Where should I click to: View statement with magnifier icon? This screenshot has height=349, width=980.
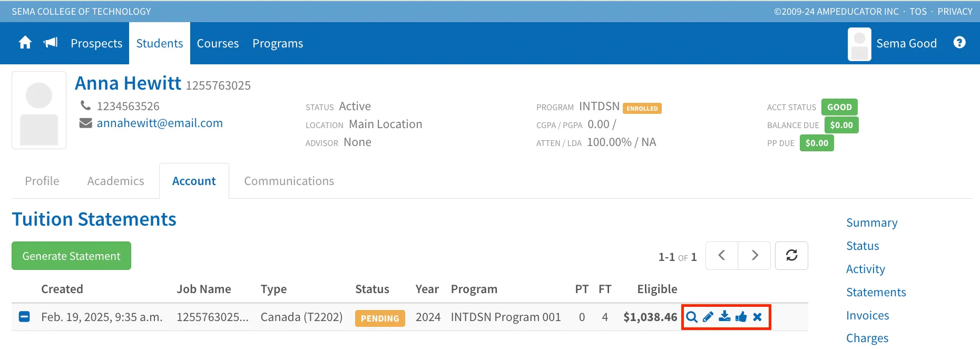point(692,317)
